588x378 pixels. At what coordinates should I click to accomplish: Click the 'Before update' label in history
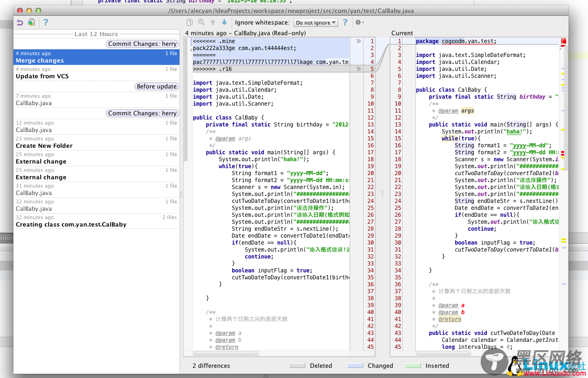coord(157,86)
